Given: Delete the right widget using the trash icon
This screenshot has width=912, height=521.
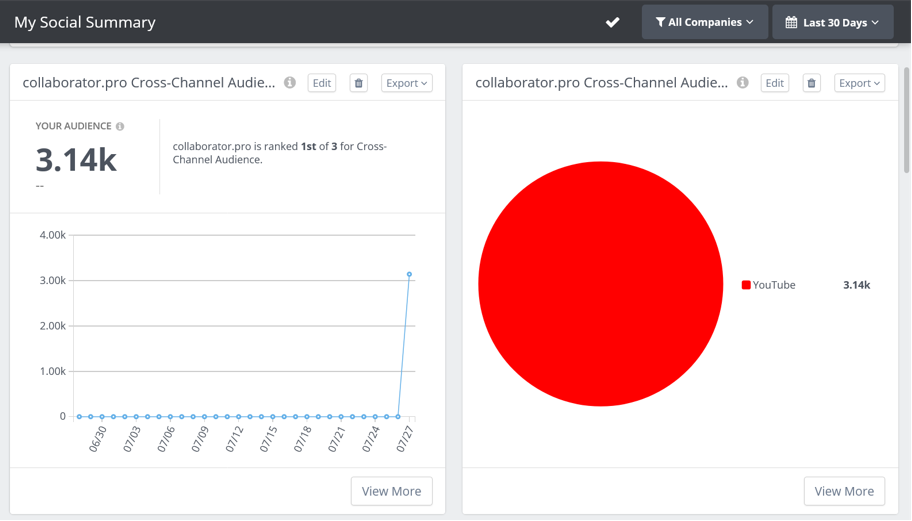Looking at the screenshot, I should (x=812, y=83).
